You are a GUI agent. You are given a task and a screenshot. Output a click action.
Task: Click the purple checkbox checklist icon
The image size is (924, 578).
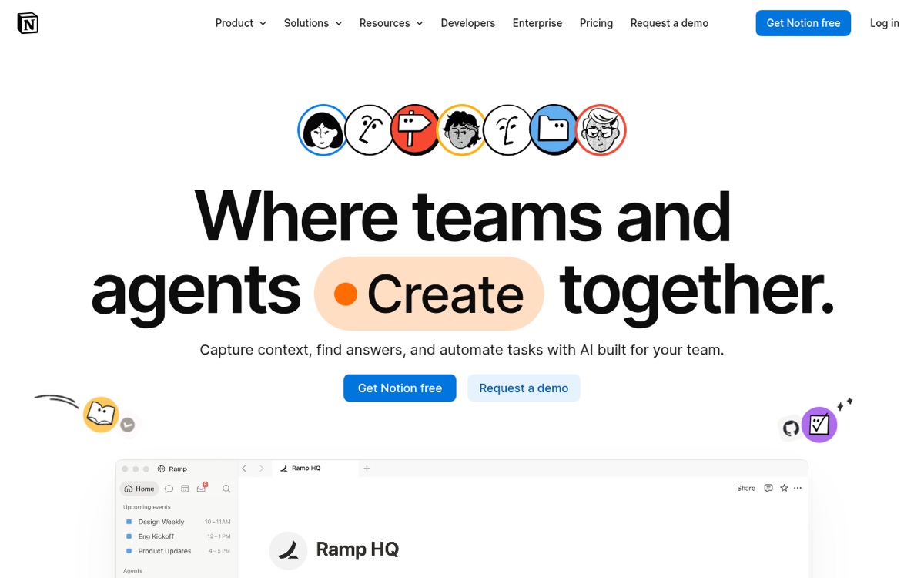[819, 425]
